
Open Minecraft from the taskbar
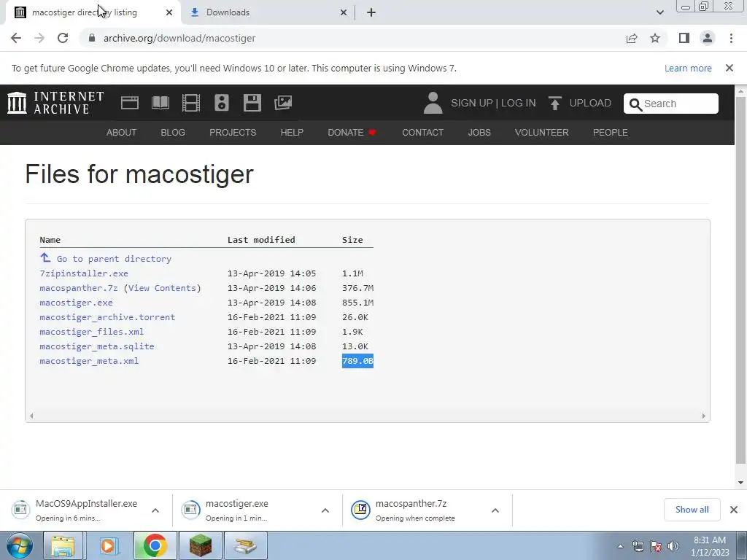(201, 545)
